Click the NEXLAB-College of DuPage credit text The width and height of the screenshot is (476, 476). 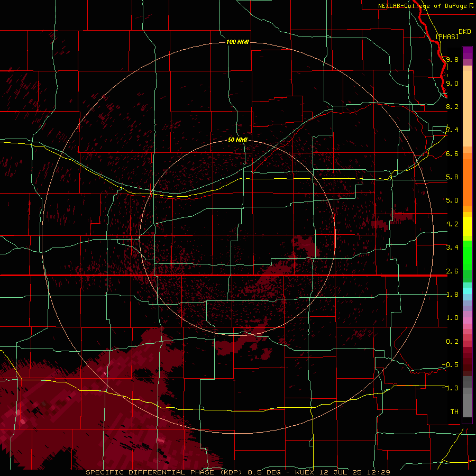(x=422, y=6)
